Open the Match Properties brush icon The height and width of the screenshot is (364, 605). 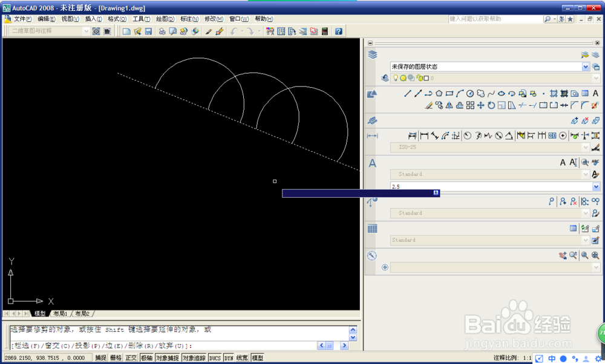coord(209,31)
